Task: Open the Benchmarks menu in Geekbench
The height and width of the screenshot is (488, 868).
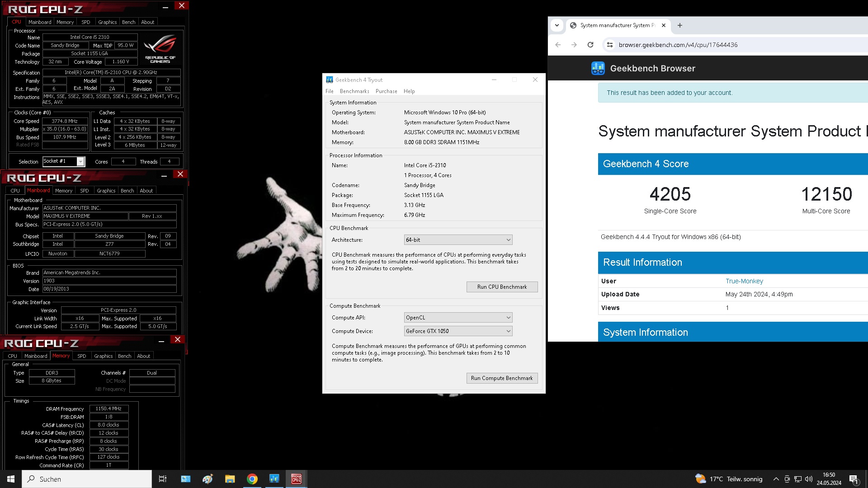Action: [354, 91]
